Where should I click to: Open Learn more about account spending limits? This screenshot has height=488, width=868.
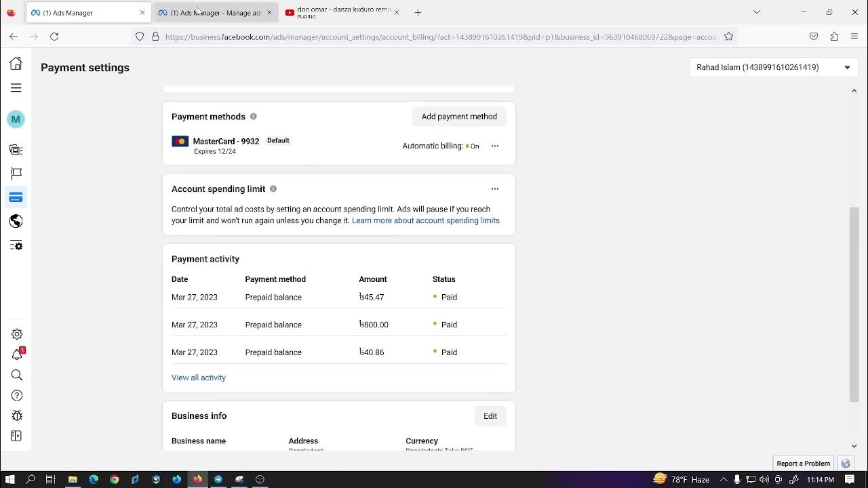[x=426, y=220]
